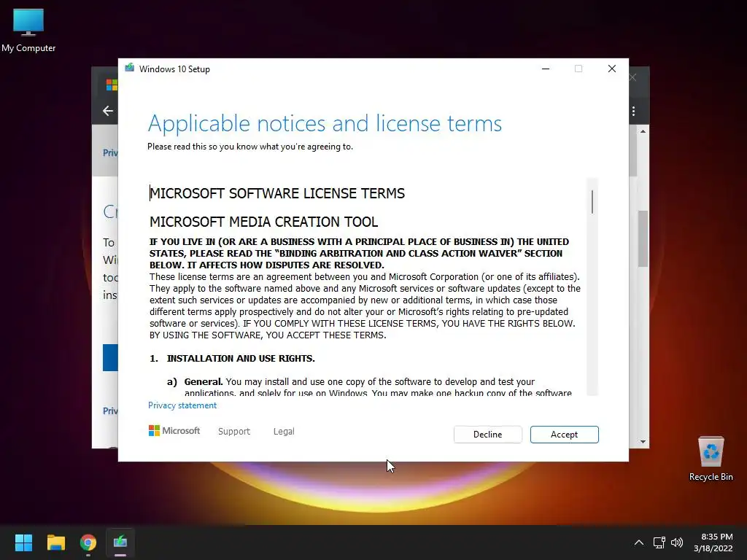747x560 pixels.
Task: Click the INSTALLATION AND USE RIGHTS heading
Action: pyautogui.click(x=241, y=359)
